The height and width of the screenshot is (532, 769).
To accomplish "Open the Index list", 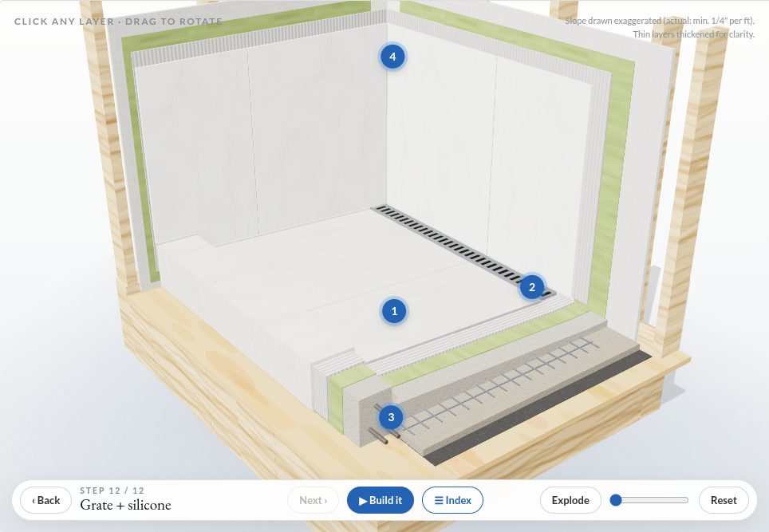I will pyautogui.click(x=452, y=500).
